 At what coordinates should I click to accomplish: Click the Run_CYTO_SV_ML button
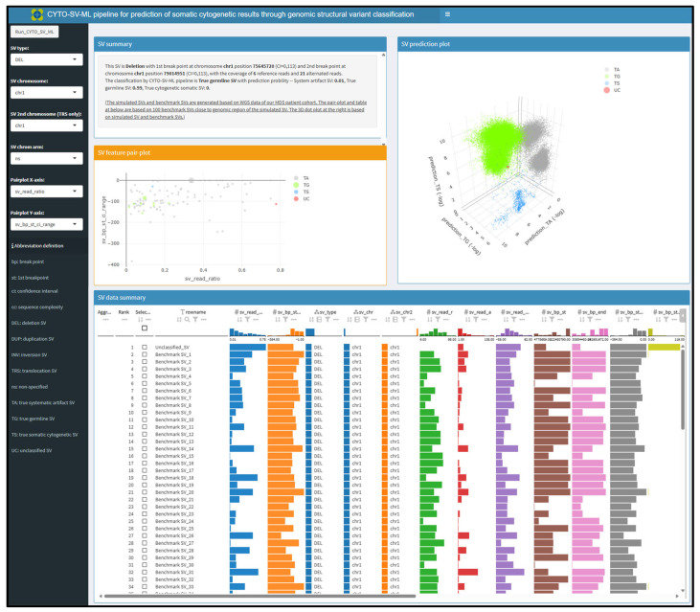coord(34,32)
